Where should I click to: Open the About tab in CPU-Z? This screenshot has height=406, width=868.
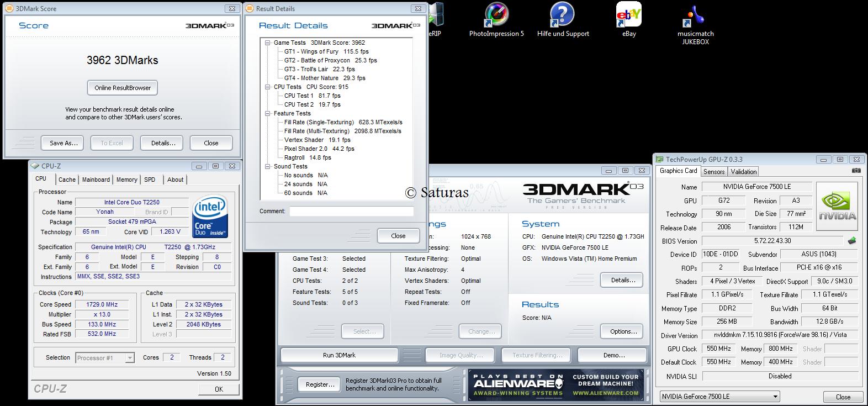point(176,180)
